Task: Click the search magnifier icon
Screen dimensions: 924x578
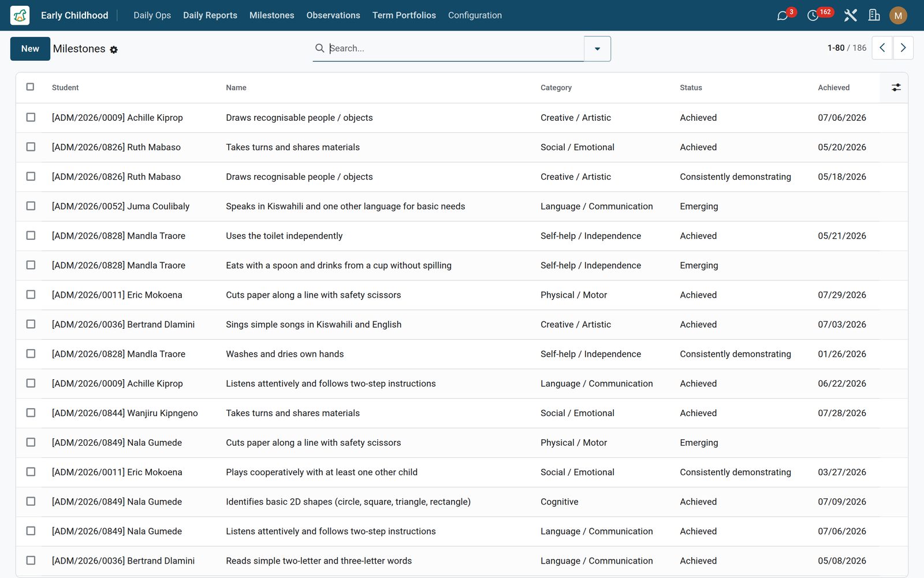Action: pos(319,48)
